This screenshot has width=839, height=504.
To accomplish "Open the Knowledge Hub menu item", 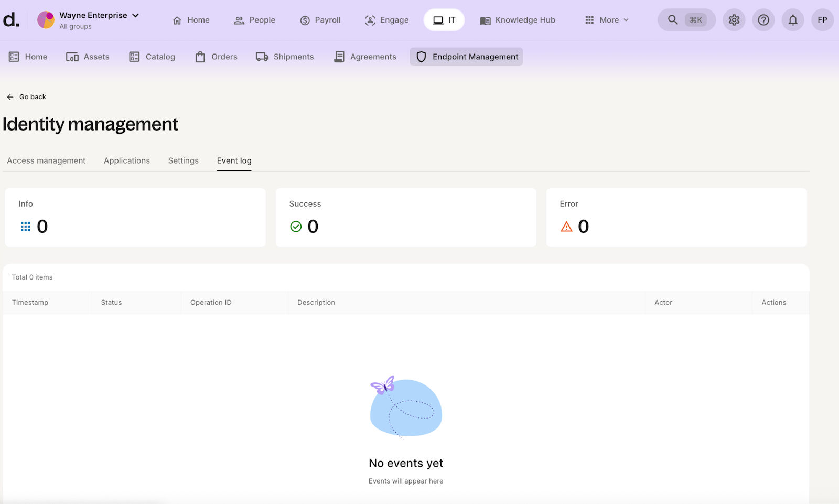I will 518,20.
